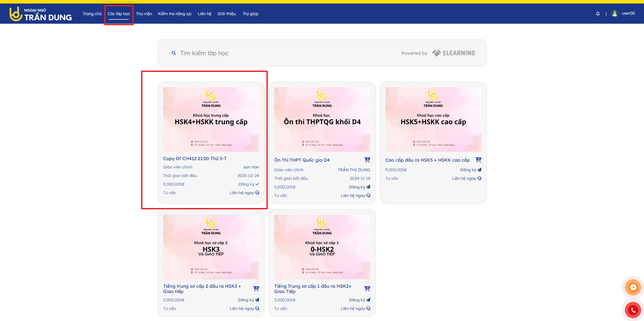The height and width of the screenshot is (321, 644).
Task: Click the orange Messenger chat bubble
Action: pos(633,287)
